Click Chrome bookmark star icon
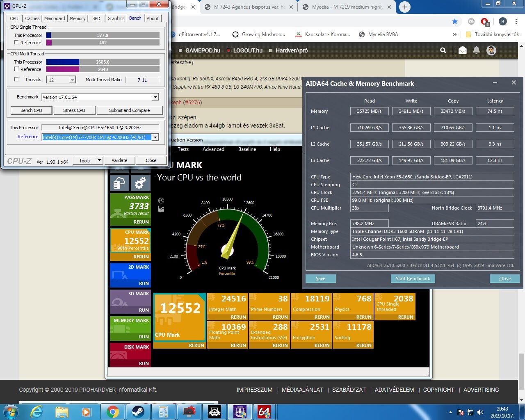Screen dimensions: 525x420 click(454, 21)
